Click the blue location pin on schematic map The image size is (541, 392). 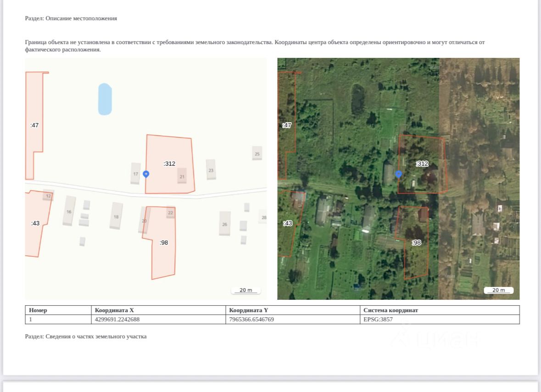point(146,174)
